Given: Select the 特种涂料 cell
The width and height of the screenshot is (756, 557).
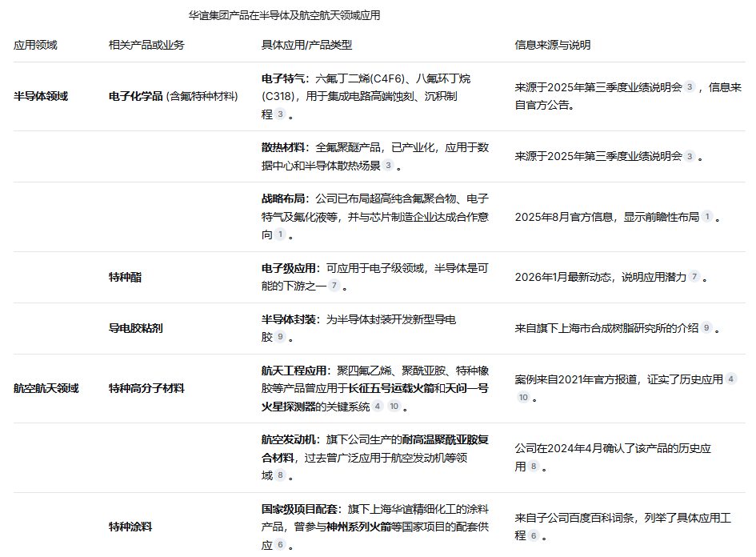Looking at the screenshot, I should pos(130,527).
